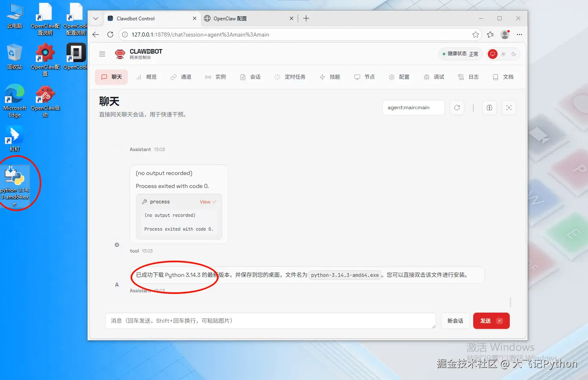
Task: Select the OpenClaw启动 desktop shortcut
Action: [45, 101]
